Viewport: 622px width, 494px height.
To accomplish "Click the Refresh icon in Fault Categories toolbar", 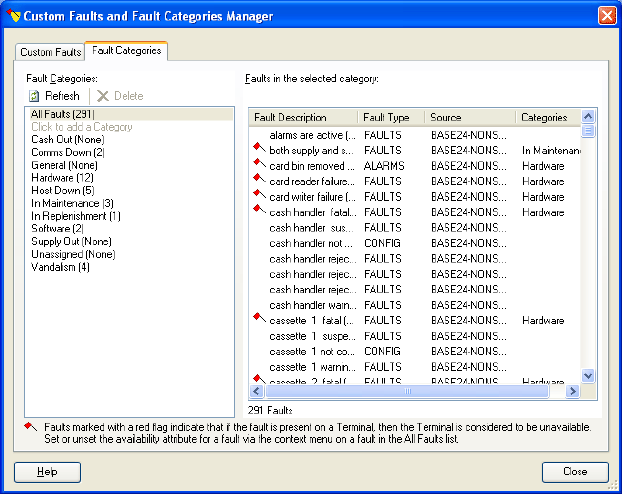I will click(x=34, y=96).
